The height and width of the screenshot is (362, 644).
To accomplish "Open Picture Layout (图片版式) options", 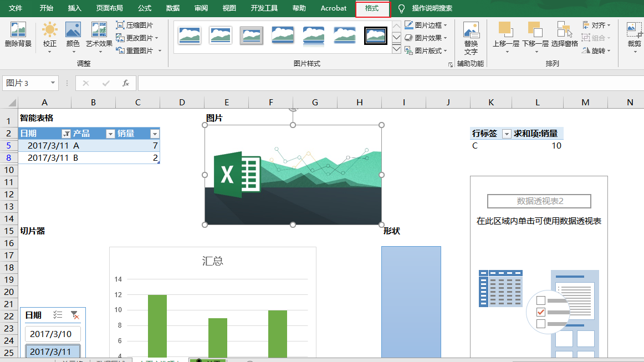I will pyautogui.click(x=426, y=50).
